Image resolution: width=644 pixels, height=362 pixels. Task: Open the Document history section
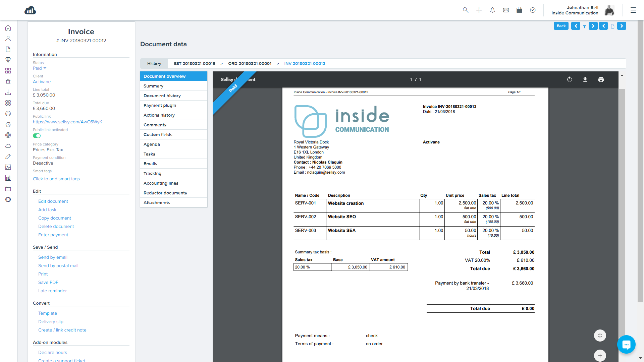(162, 96)
